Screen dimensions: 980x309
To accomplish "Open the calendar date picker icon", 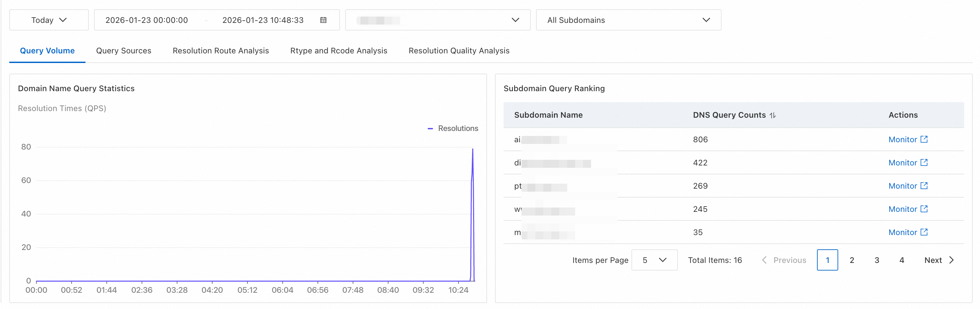I will [323, 20].
